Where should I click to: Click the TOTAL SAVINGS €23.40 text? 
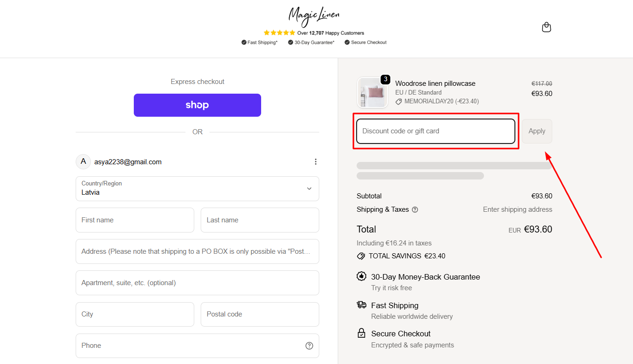[x=407, y=256]
